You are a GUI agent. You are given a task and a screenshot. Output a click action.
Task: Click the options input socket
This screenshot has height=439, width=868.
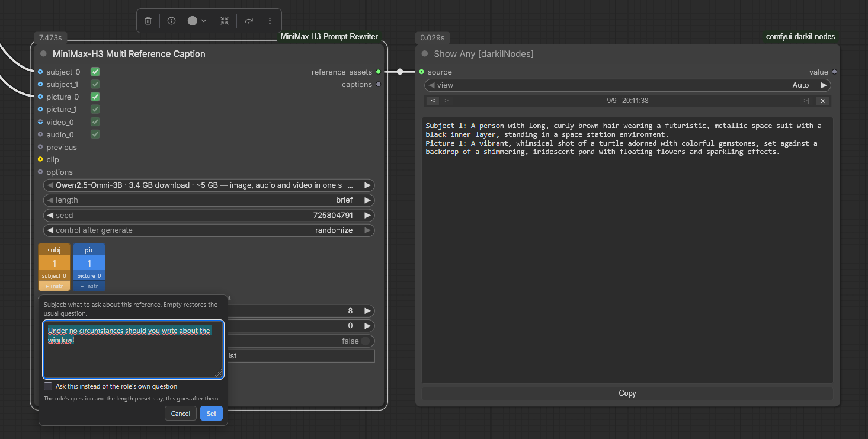pos(40,172)
